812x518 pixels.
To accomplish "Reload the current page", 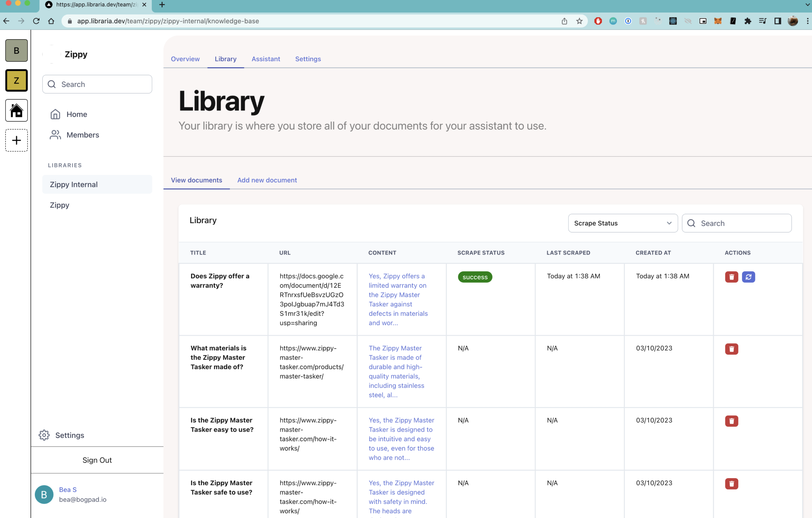I will [x=36, y=21].
